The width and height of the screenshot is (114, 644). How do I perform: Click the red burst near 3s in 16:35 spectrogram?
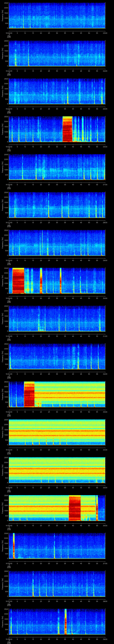14,546
